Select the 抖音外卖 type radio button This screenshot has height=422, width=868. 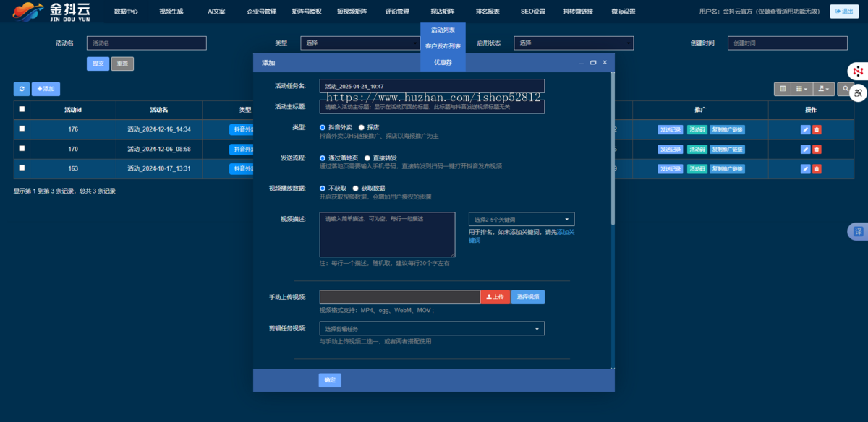(323, 127)
